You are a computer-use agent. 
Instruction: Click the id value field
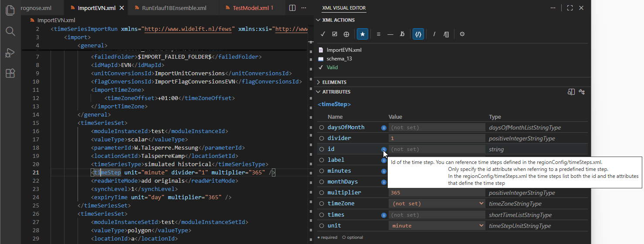point(437,149)
